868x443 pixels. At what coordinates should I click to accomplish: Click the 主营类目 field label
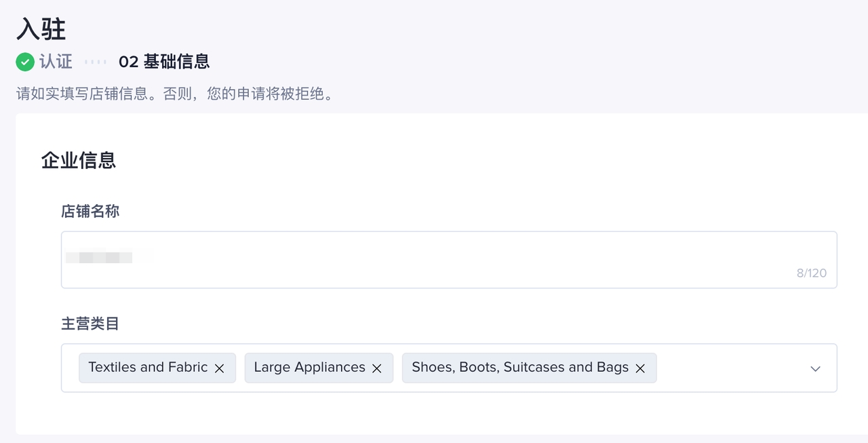(x=90, y=324)
